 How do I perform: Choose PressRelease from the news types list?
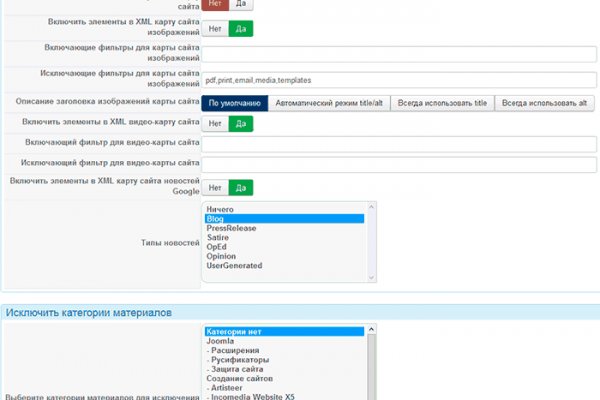(x=231, y=228)
